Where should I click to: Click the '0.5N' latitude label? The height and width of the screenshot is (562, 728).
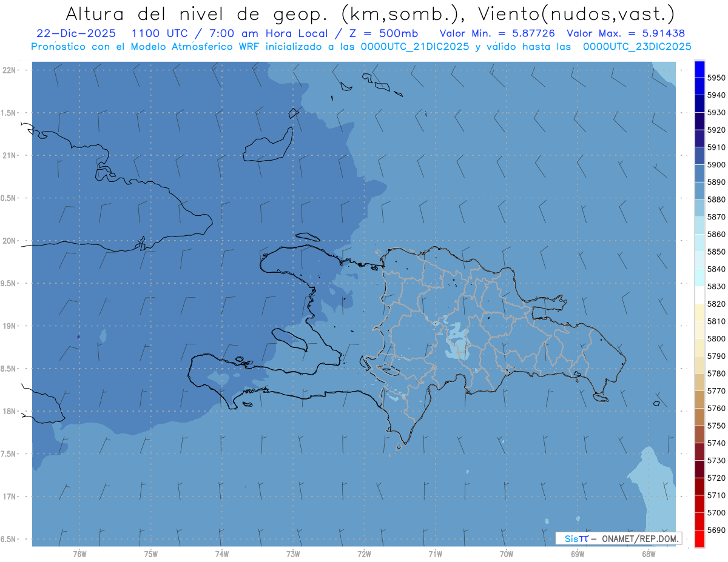point(8,198)
